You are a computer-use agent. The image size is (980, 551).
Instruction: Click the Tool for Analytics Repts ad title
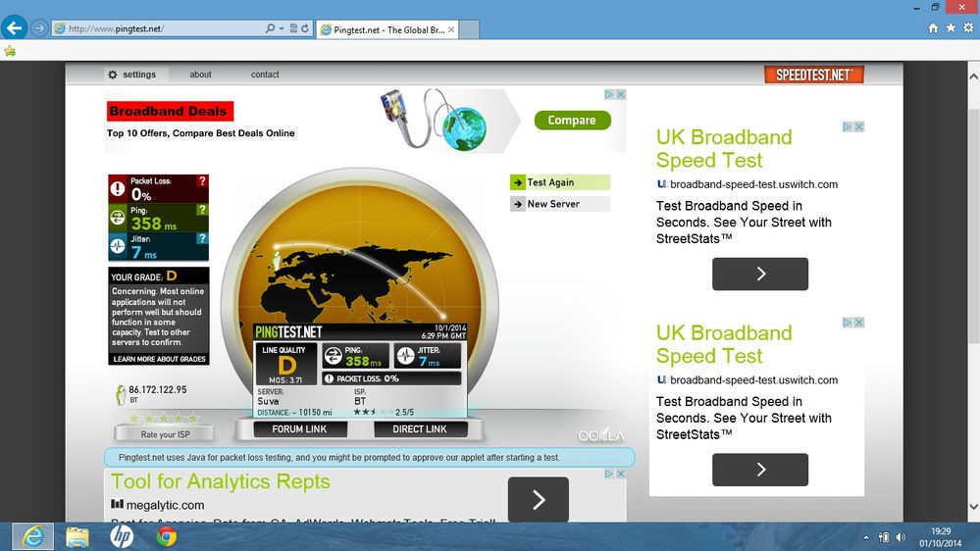221,481
